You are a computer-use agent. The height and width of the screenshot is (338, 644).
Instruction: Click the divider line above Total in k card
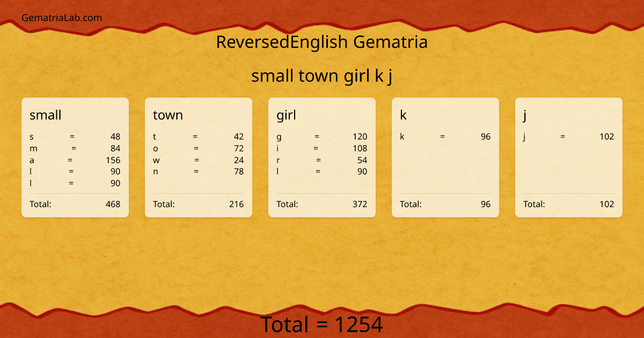pos(445,194)
